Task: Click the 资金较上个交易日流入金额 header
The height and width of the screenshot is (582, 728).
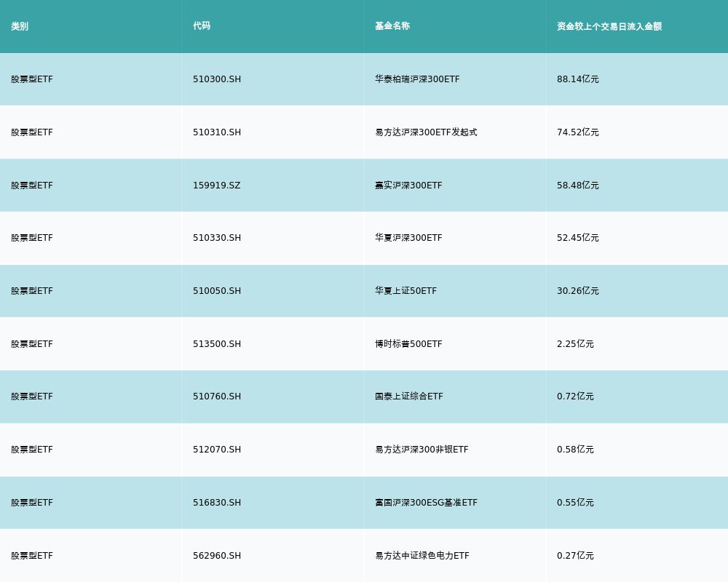Action: click(x=609, y=26)
